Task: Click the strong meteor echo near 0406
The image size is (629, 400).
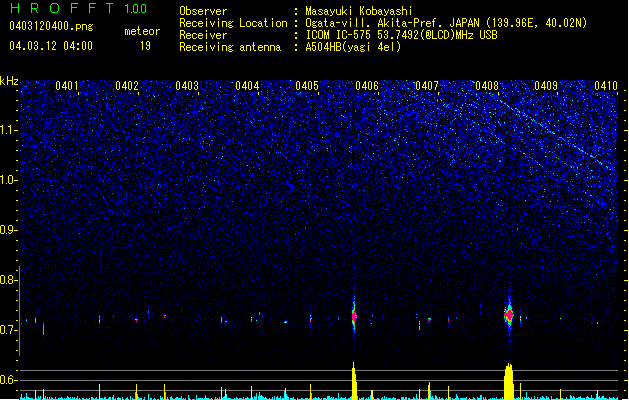Action: tap(354, 317)
